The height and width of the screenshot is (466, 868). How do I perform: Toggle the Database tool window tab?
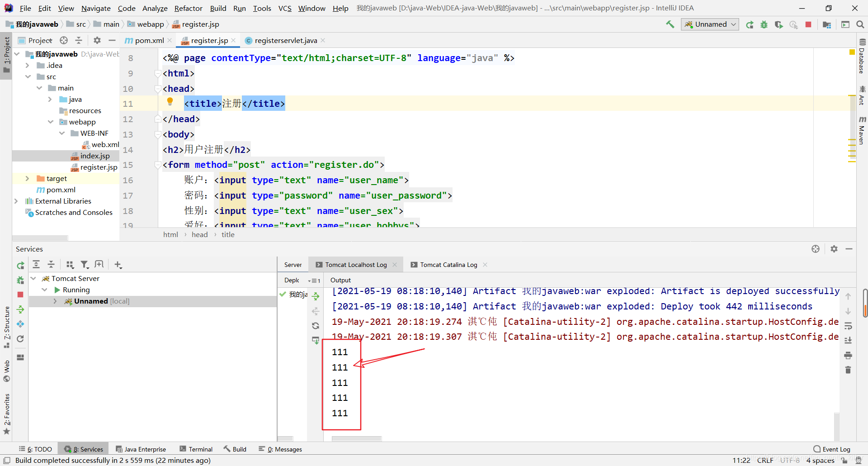[862, 57]
